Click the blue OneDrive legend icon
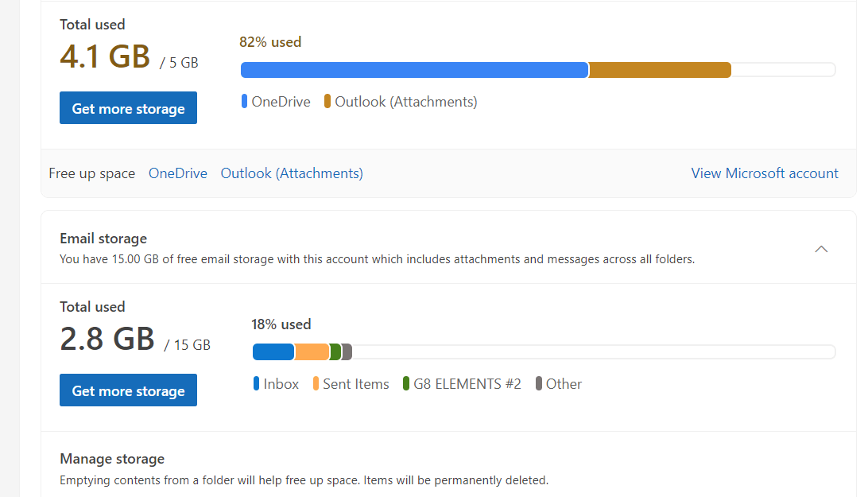Viewport: 868px width, 497px height. click(x=245, y=101)
